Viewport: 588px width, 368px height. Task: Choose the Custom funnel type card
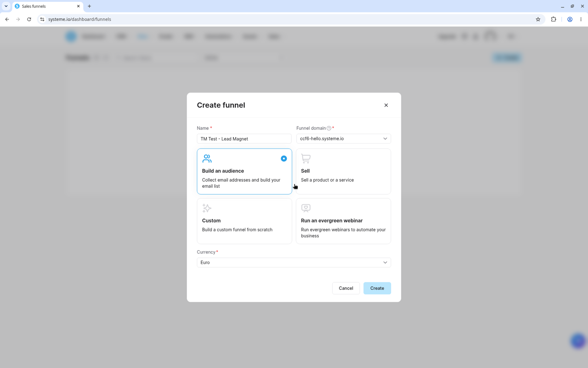[x=244, y=221]
